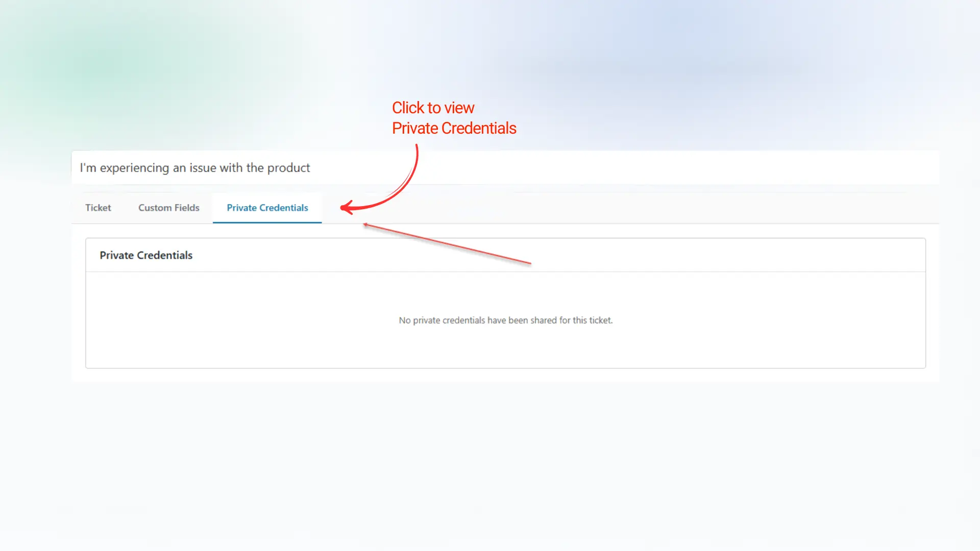Switch to the Ticket tab
The height and width of the screenshot is (551, 980).
tap(98, 208)
